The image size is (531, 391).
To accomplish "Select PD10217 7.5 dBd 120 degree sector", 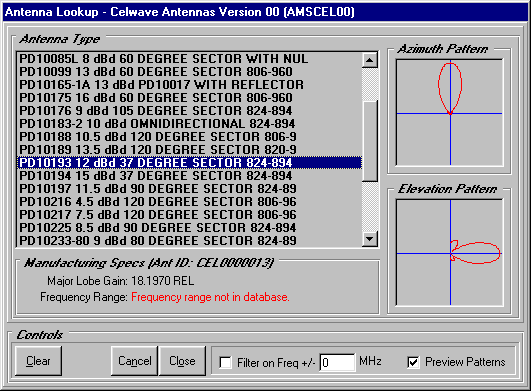I will pos(189,214).
